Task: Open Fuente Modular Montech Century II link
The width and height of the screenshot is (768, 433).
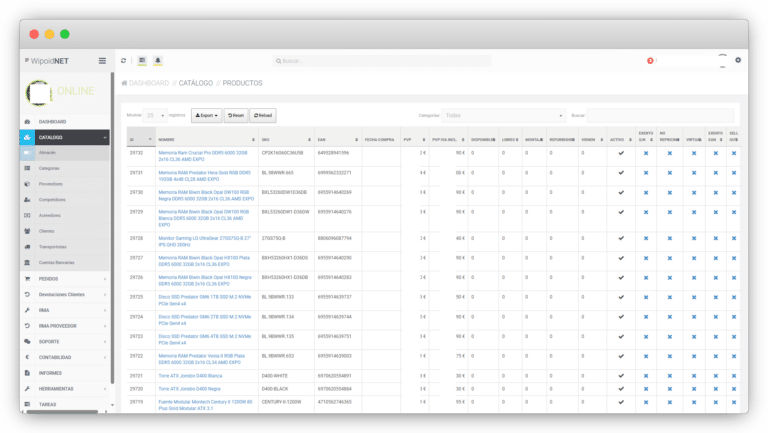Action: tap(205, 405)
